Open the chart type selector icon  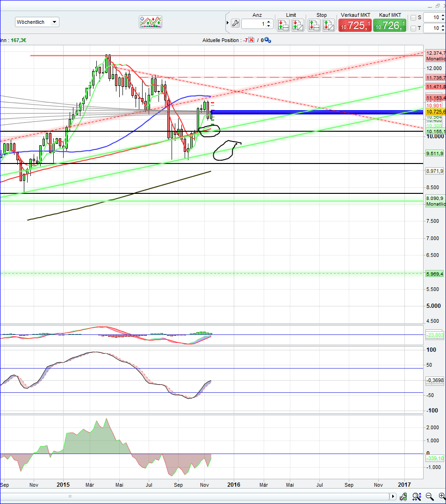coord(151,21)
